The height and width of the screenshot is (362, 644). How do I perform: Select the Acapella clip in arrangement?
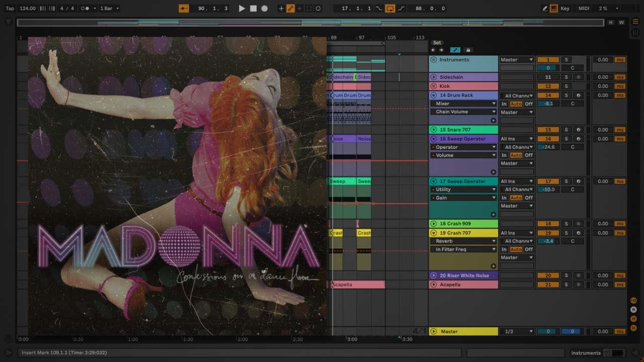(x=357, y=285)
